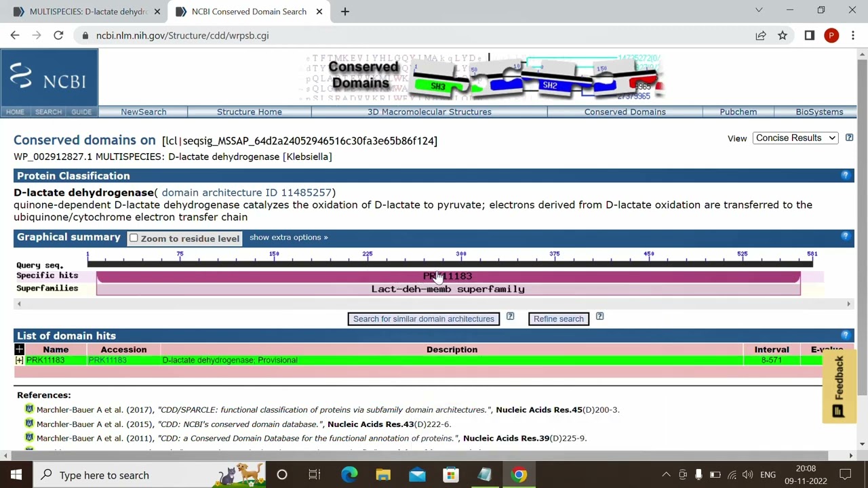This screenshot has height=488, width=868.
Task: Open help icon in List of domain hits header
Action: click(845, 335)
